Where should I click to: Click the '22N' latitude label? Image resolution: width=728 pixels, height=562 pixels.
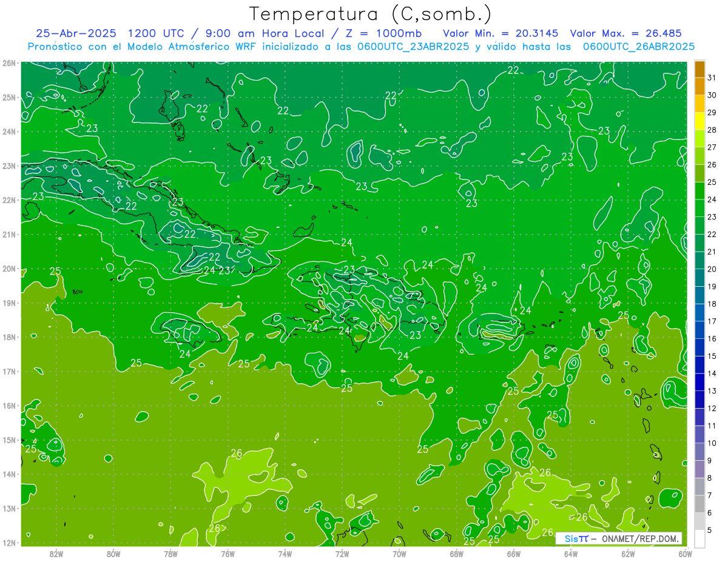[x=9, y=200]
